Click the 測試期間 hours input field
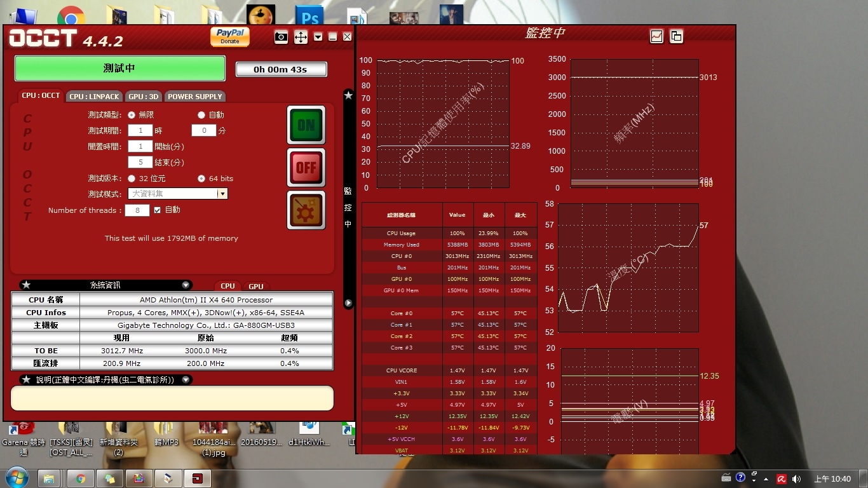868x488 pixels. [140, 130]
